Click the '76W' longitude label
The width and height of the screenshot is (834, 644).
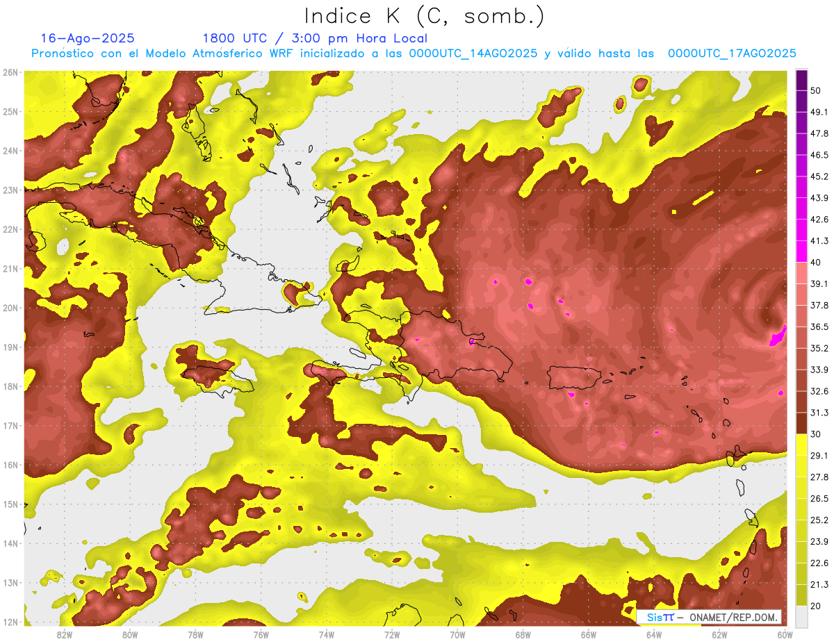coord(261,635)
